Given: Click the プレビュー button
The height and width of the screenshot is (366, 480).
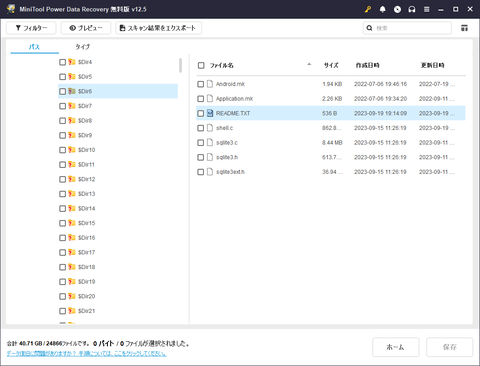Looking at the screenshot, I should (86, 28).
